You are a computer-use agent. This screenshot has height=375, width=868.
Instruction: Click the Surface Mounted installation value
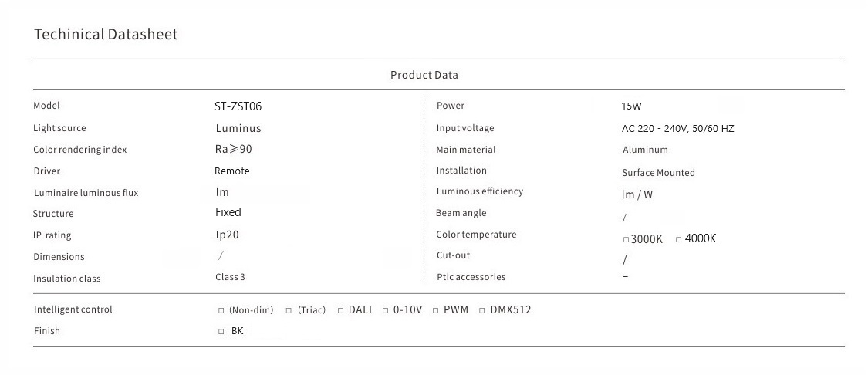[658, 173]
